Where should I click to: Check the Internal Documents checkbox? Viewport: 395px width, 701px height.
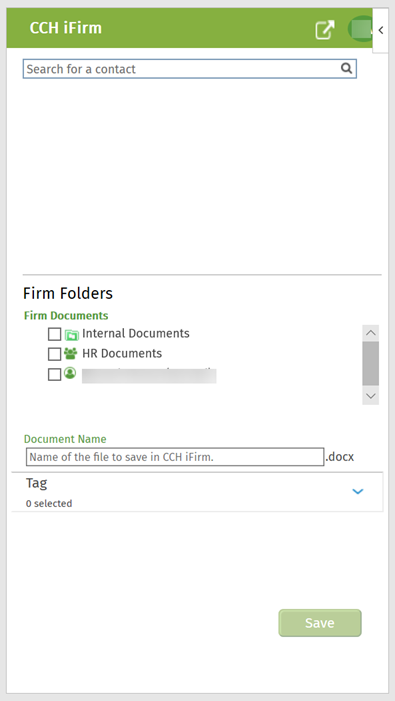(x=54, y=334)
